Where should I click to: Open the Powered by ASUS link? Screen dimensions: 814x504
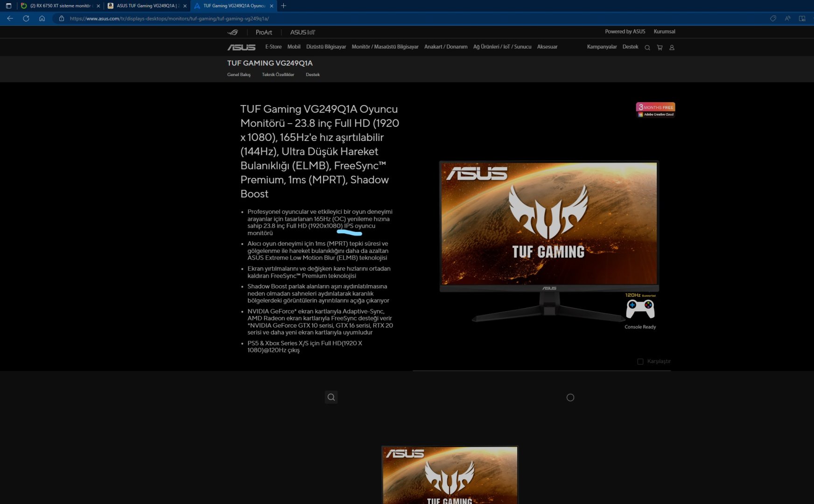(625, 32)
